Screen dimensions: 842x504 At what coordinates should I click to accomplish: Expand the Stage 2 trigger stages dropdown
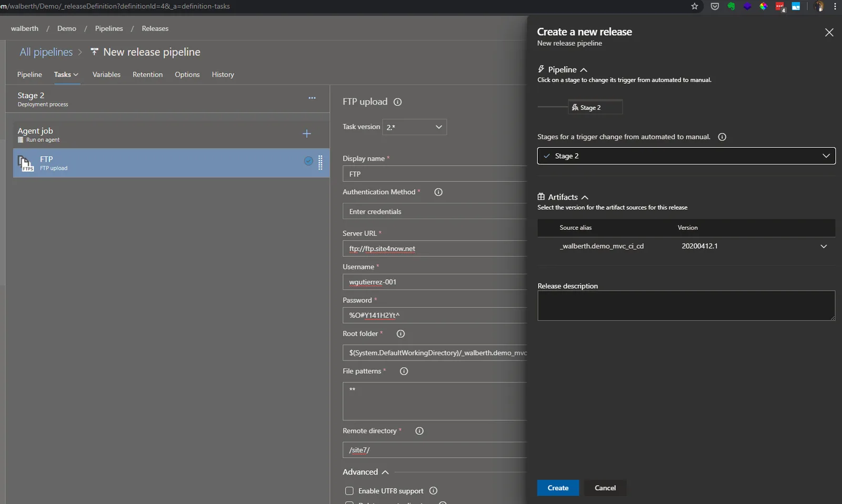686,156
